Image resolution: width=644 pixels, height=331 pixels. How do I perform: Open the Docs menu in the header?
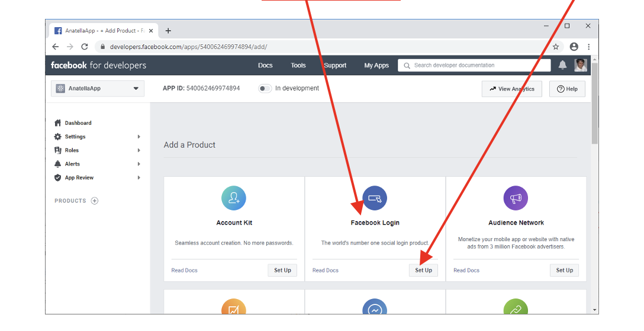[x=265, y=66]
